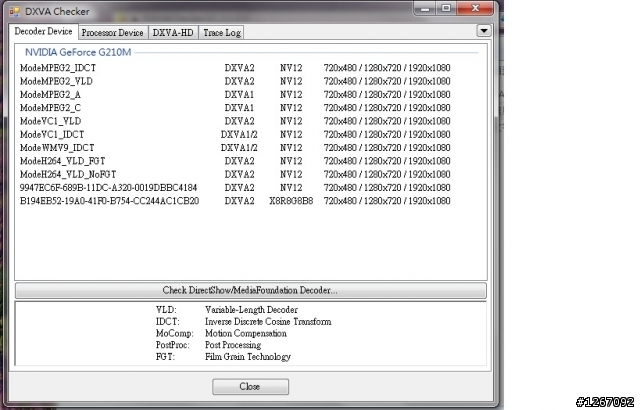Close the window with the red X

coord(475,8)
